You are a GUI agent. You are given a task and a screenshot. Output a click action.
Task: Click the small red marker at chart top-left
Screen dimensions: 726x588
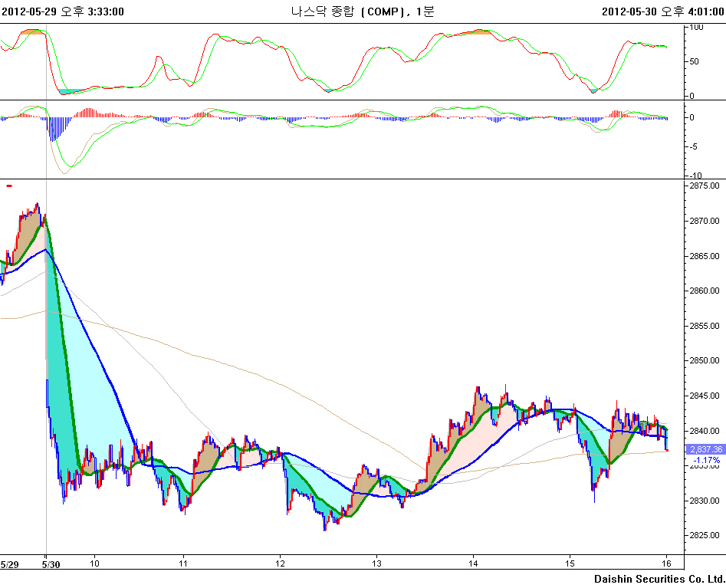9,186
